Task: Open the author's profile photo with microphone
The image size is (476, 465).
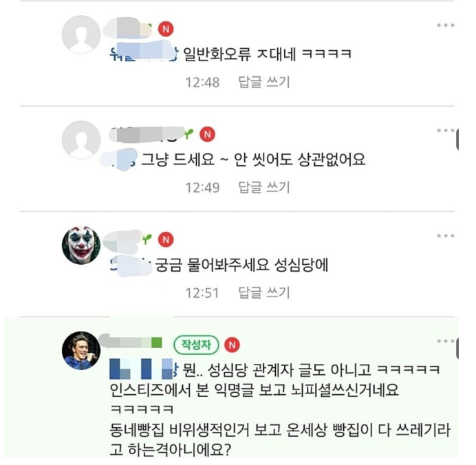Action: coord(81,351)
